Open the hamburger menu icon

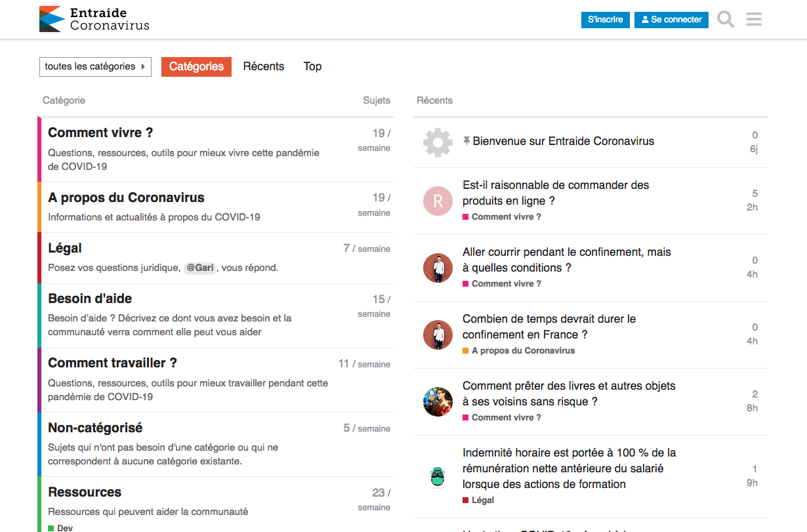pos(754,19)
